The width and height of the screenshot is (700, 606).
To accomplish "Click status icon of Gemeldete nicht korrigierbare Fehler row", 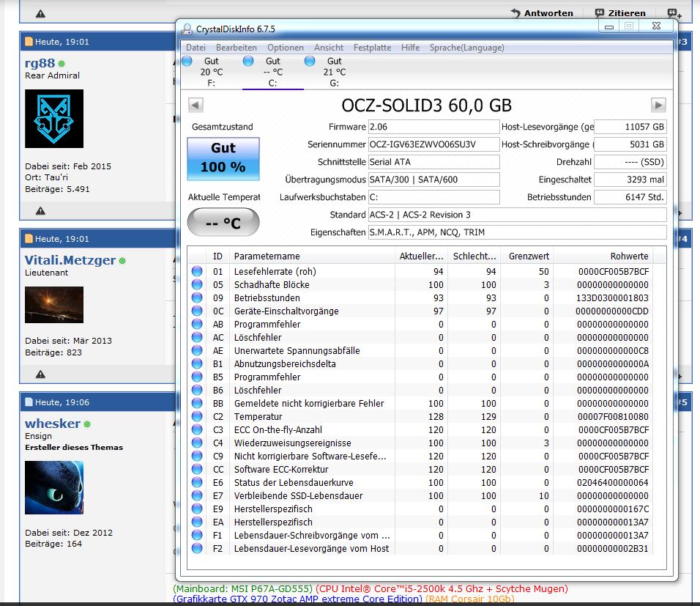I will tap(197, 403).
